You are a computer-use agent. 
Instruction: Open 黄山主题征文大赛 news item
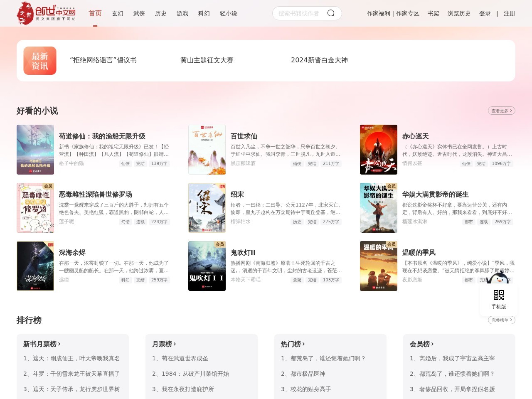pyautogui.click(x=207, y=60)
